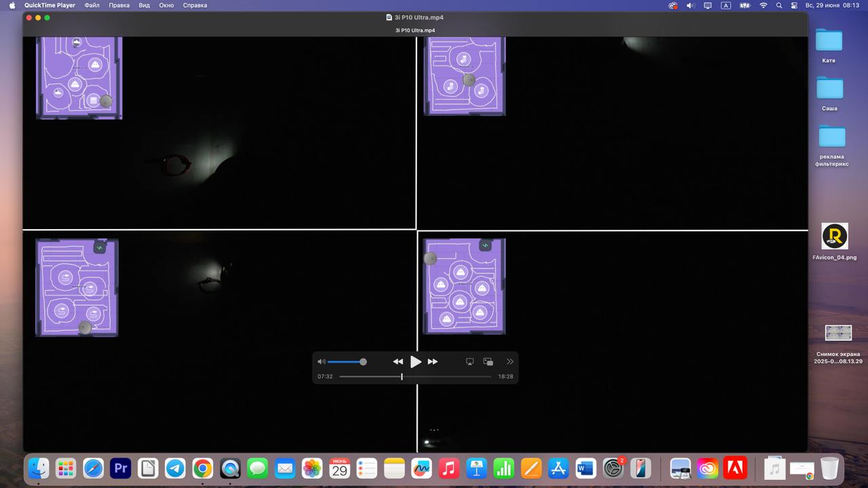Enable picture-in-picture mode
This screenshot has width=868, height=488.
(488, 362)
